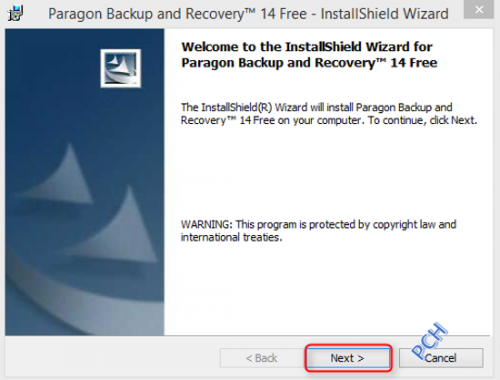Screen dimensions: 500x380
Task: Proceed with the Next > button
Action: [x=348, y=358]
